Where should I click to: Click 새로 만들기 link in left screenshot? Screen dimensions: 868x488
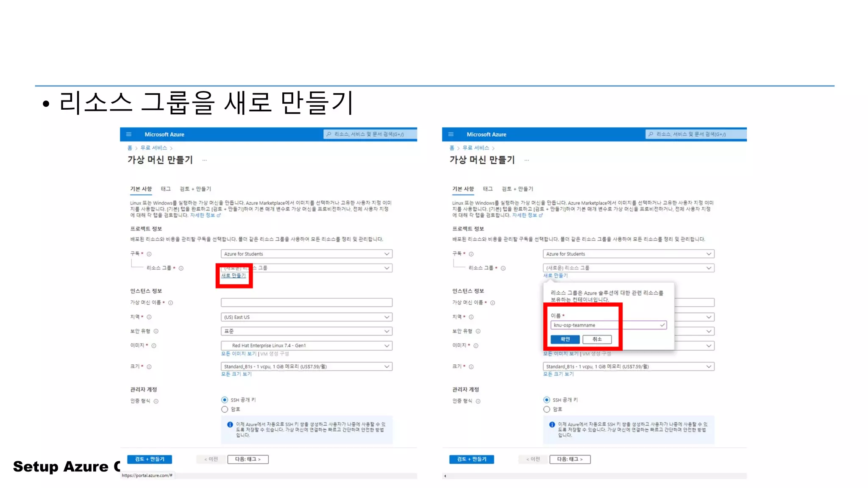pyautogui.click(x=234, y=275)
